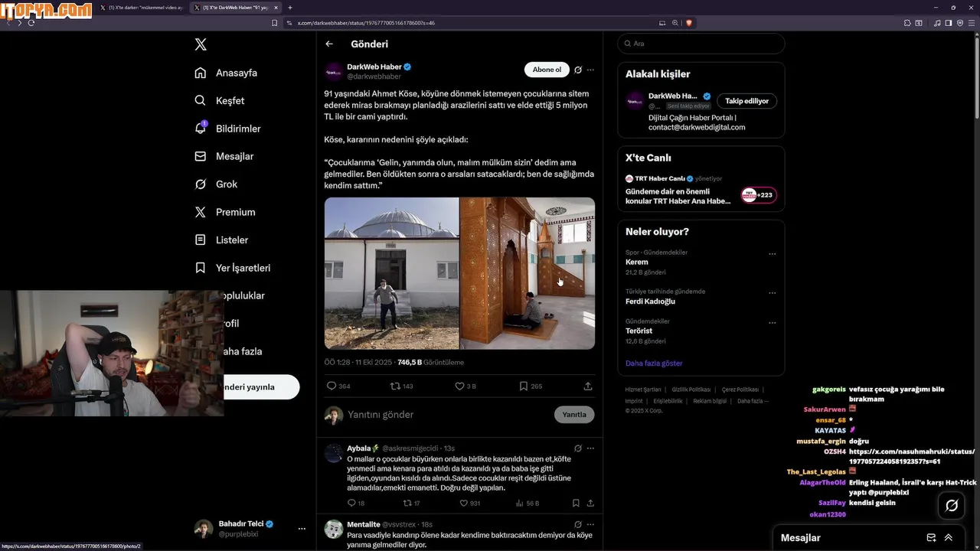Click floating Grok button
This screenshot has height=551, width=980.
(x=952, y=505)
